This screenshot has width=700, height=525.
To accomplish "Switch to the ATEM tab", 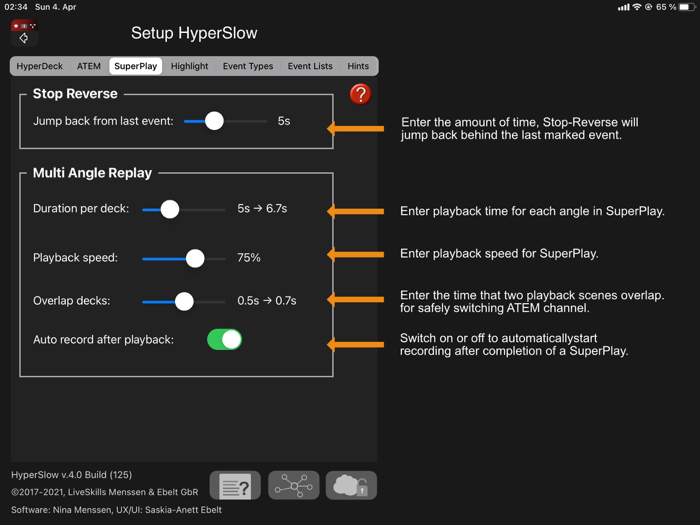I will click(88, 66).
